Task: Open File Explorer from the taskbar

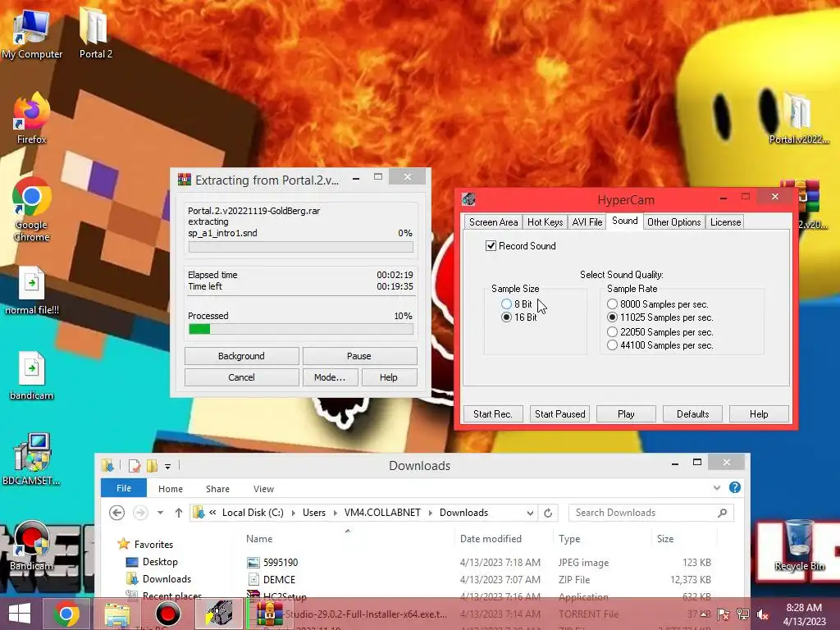Action: [116, 614]
